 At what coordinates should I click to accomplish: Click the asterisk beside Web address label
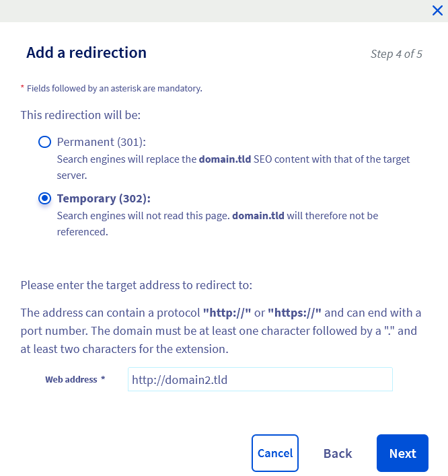pyautogui.click(x=103, y=379)
